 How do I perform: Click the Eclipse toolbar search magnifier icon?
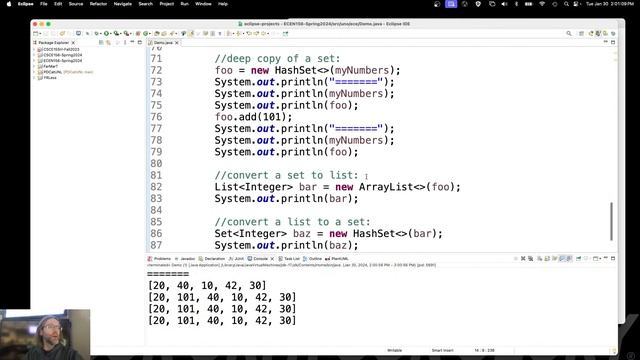pyautogui.click(x=569, y=33)
